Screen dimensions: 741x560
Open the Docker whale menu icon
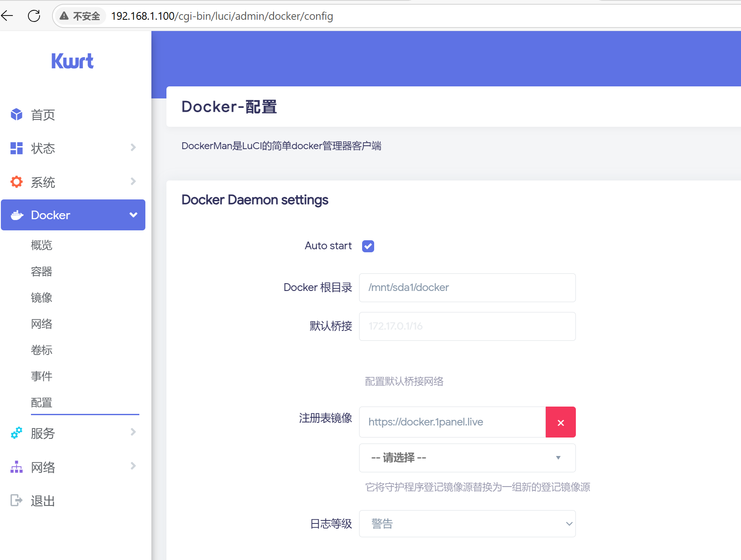(x=16, y=215)
